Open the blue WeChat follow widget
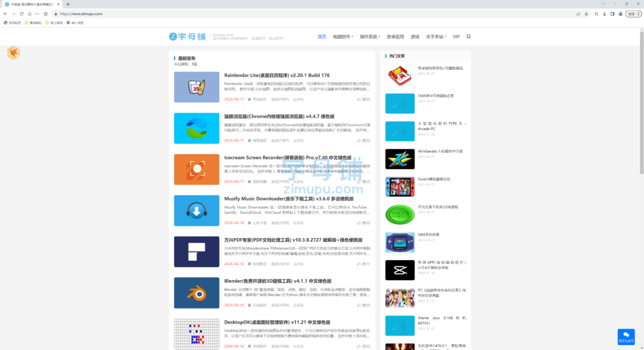Viewport: 644px width, 350px height. click(626, 336)
